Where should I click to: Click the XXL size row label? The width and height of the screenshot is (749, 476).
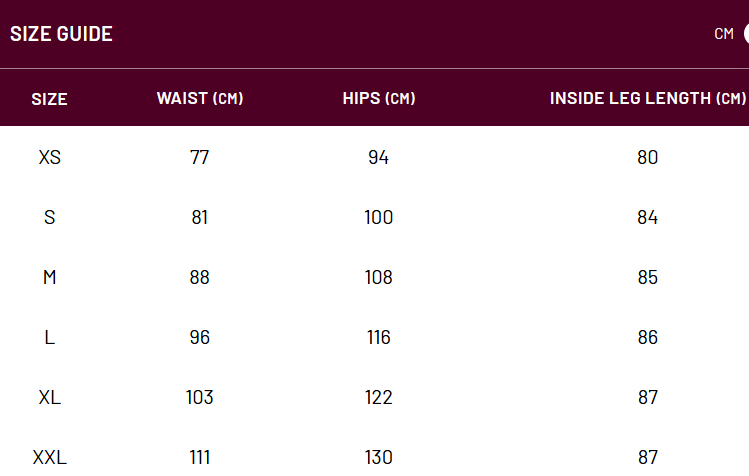[x=50, y=457]
